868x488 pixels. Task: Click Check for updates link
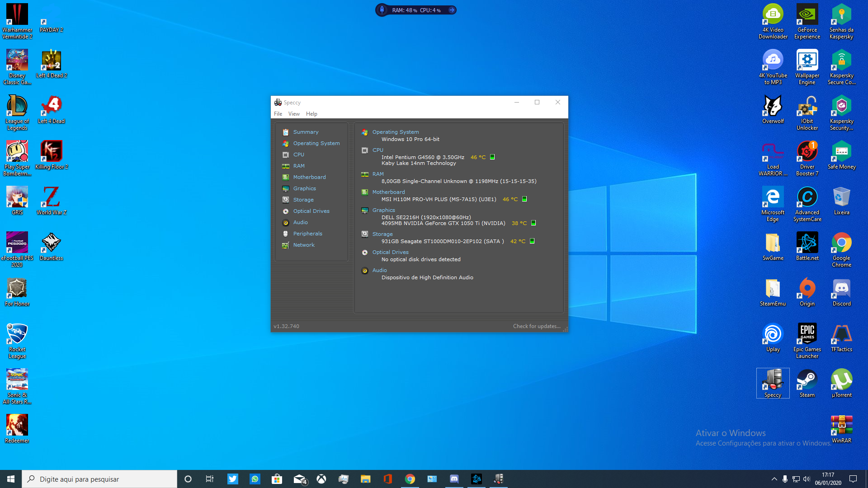[x=537, y=326]
